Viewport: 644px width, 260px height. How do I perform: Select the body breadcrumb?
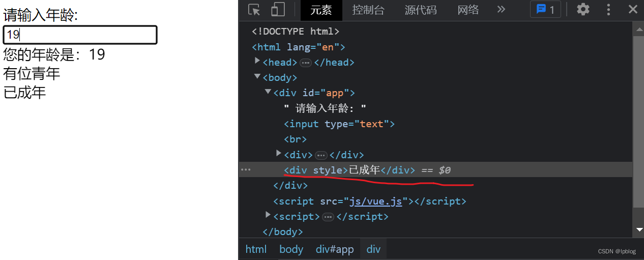point(291,249)
